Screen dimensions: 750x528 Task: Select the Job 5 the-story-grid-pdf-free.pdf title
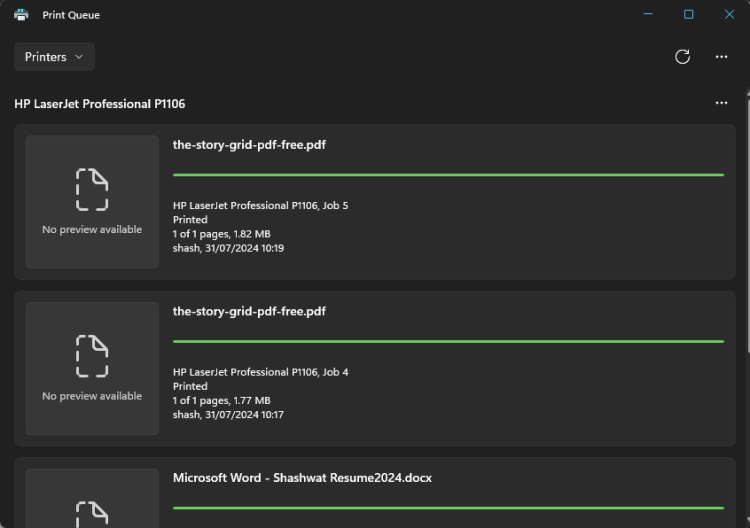pos(249,144)
